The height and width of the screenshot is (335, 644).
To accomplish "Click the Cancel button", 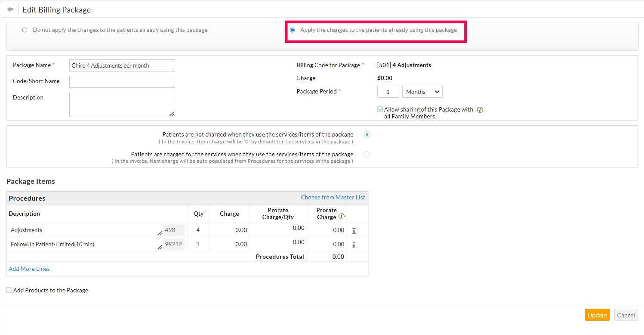I will click(x=626, y=315).
